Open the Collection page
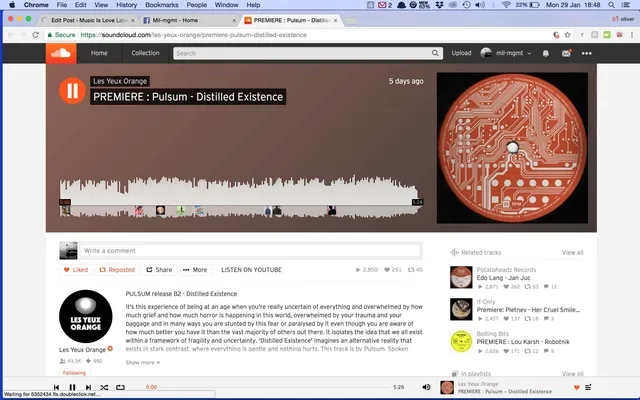640x400 pixels. pos(145,53)
